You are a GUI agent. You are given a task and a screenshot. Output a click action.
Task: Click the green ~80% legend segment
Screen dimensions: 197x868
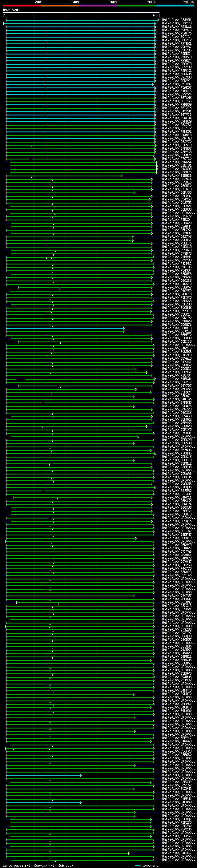pos(137,6)
